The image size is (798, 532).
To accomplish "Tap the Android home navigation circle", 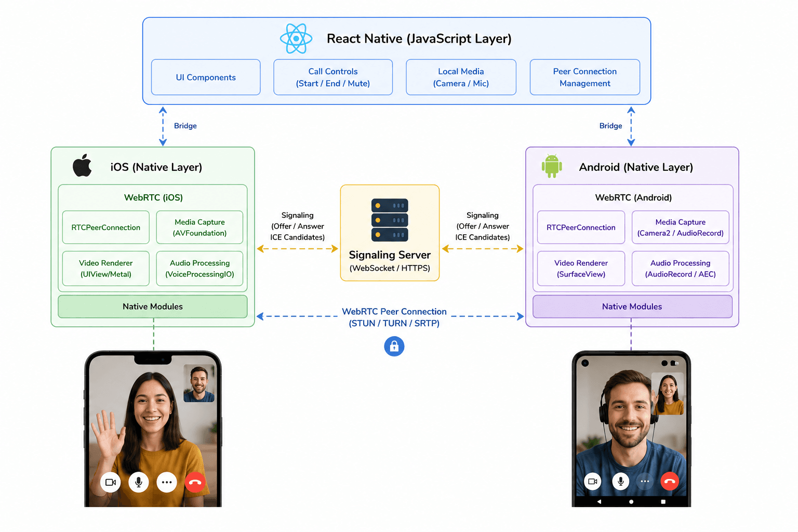I will point(631,502).
